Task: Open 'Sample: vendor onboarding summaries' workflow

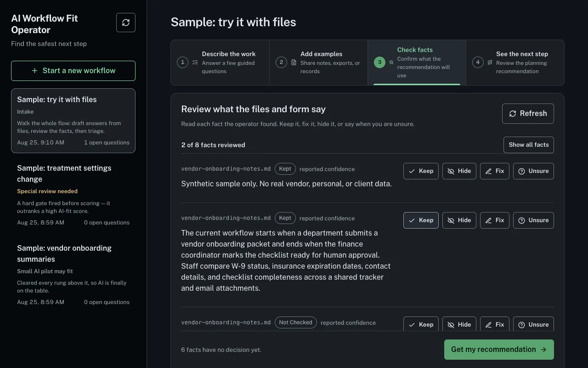Action: (x=73, y=275)
